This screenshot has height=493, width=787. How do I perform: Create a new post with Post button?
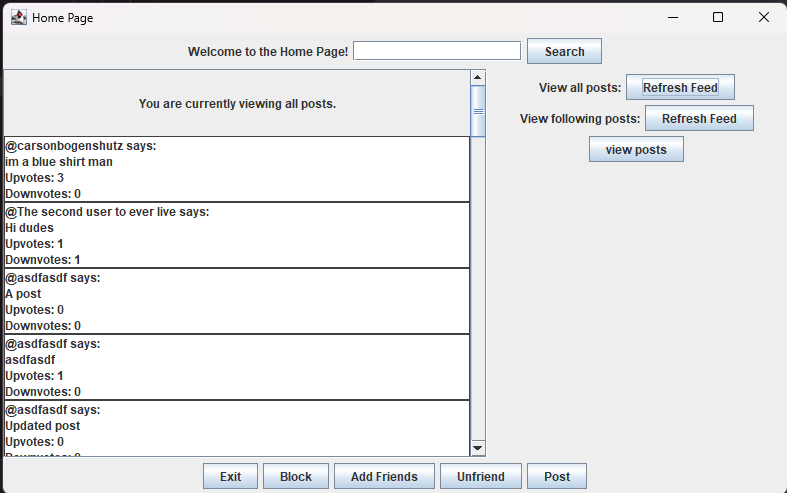point(557,476)
